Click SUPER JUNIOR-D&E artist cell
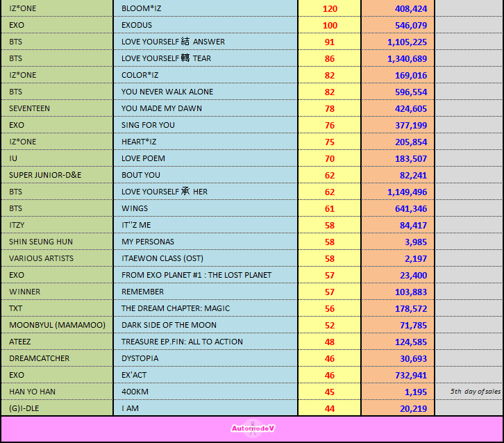 57,175
